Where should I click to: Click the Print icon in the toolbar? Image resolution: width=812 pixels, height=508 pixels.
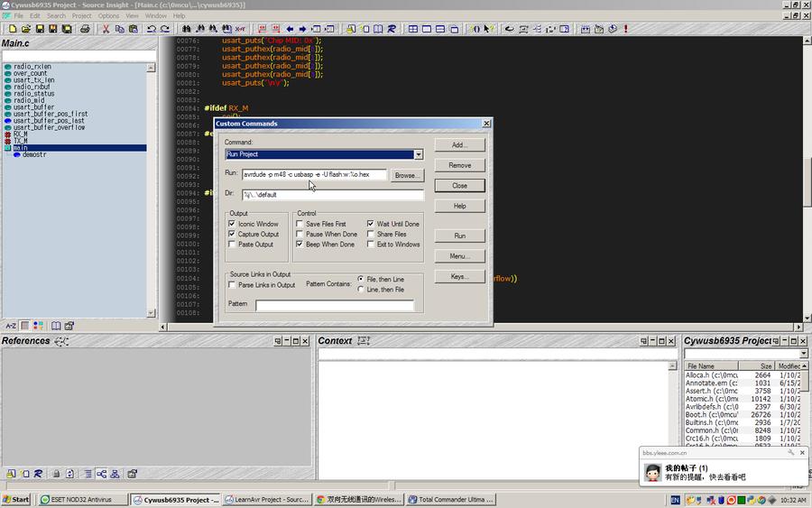tap(85, 29)
